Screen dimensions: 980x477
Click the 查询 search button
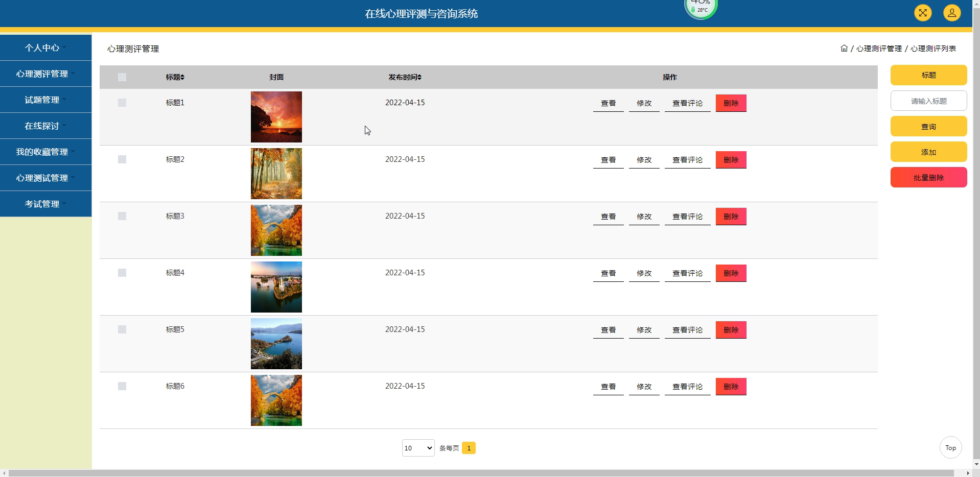[928, 126]
